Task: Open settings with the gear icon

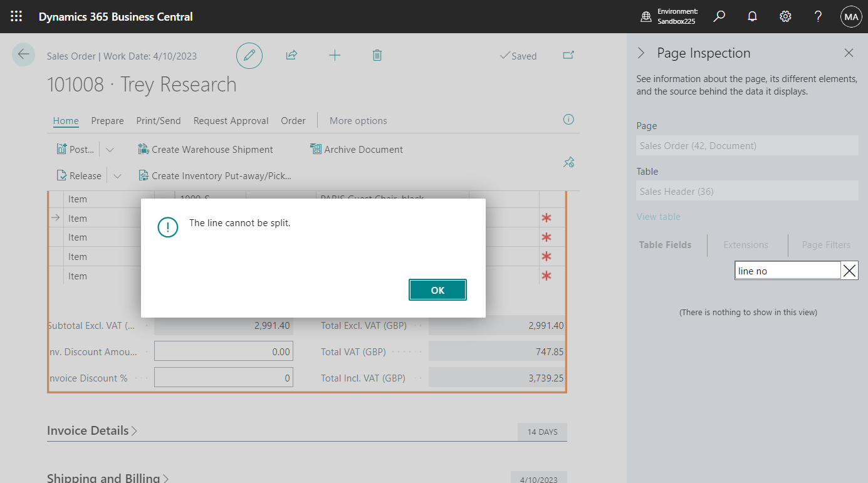Action: coord(785,16)
